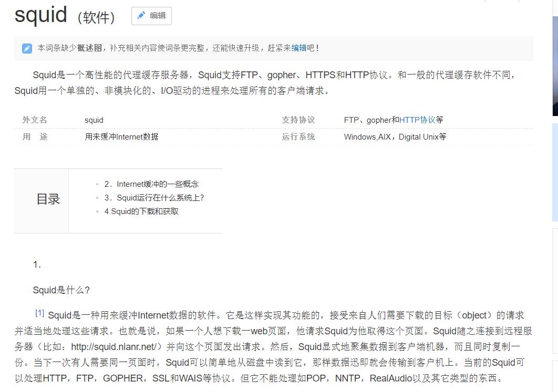Click the 编辑 button beside the squid title
Image resolution: width=558 pixels, height=392 pixels.
(151, 16)
